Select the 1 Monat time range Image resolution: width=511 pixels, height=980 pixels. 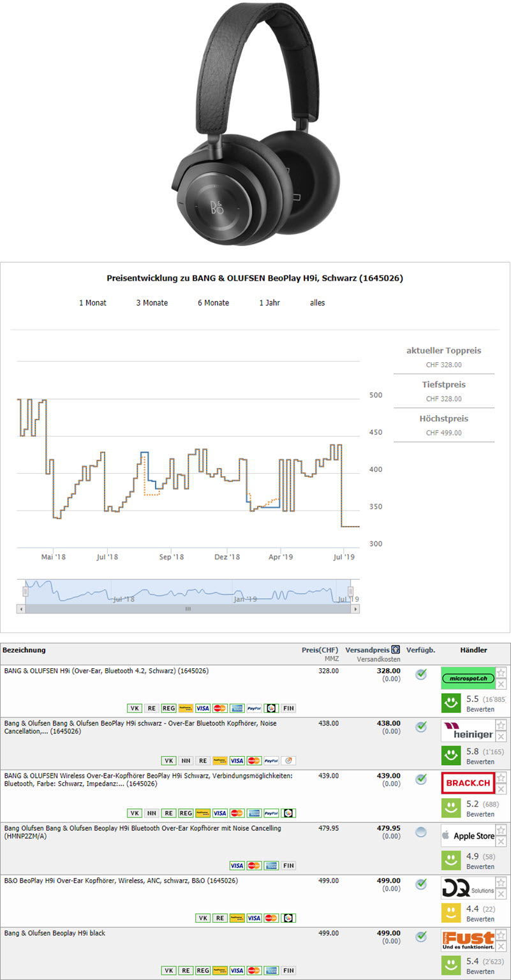[93, 303]
